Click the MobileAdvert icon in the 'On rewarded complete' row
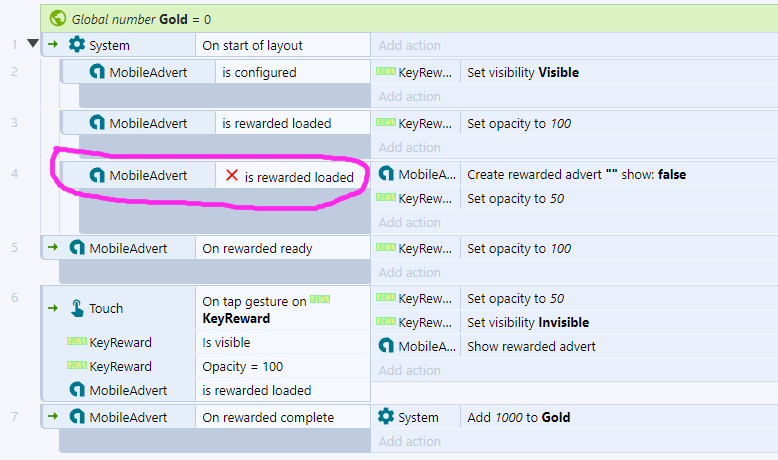 point(77,416)
